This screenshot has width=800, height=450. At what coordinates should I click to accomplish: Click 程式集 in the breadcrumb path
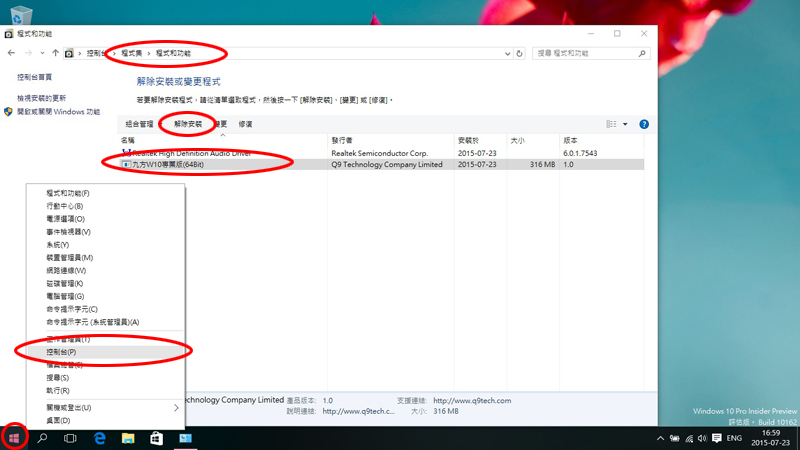(132, 53)
